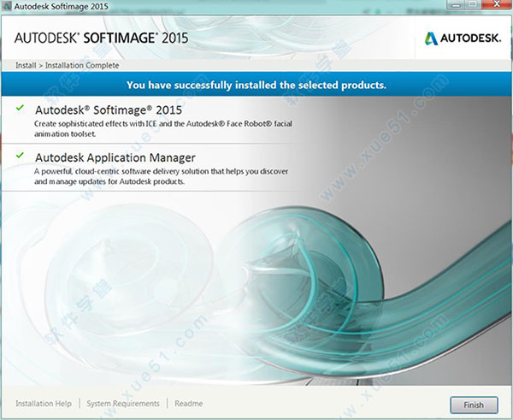Click the Autodesk Softimage 2015 product title
513x420 pixels.
109,110
